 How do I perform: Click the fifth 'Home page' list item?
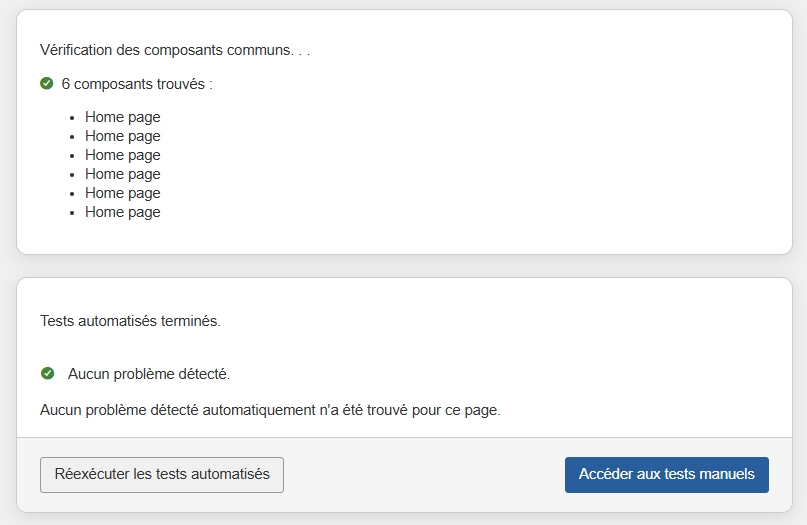(x=122, y=193)
